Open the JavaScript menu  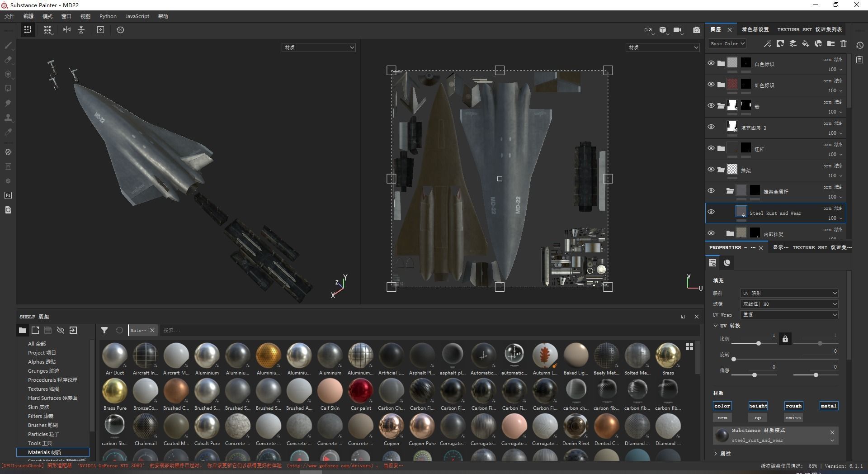(x=137, y=16)
